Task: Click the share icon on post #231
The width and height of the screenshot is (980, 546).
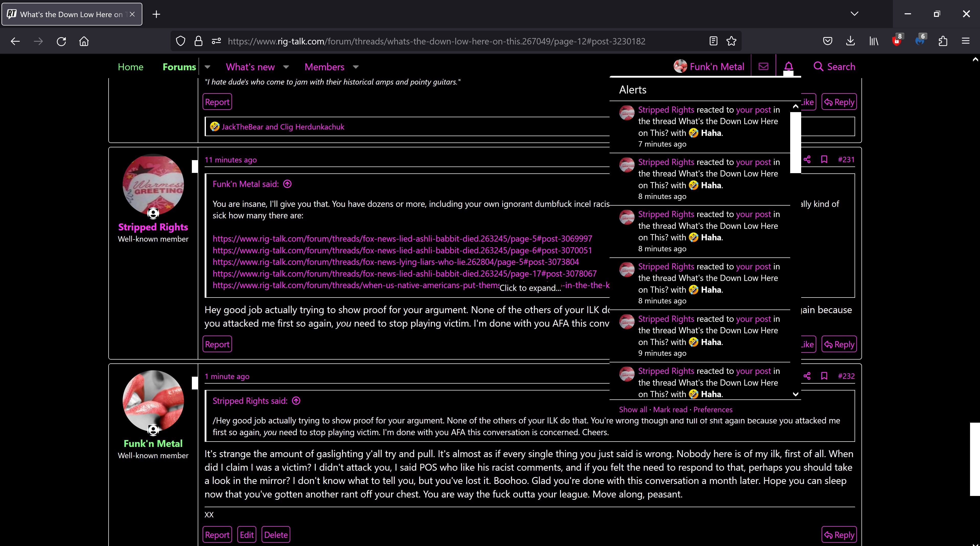Action: click(807, 160)
